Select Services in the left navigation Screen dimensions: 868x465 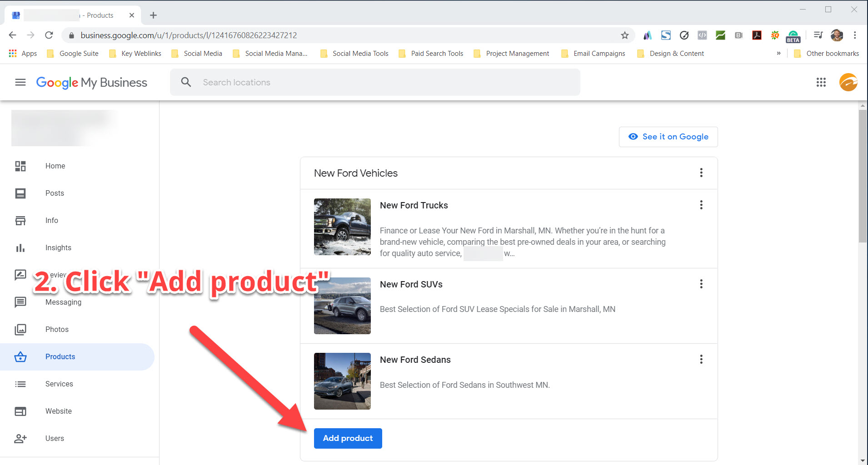(x=59, y=384)
